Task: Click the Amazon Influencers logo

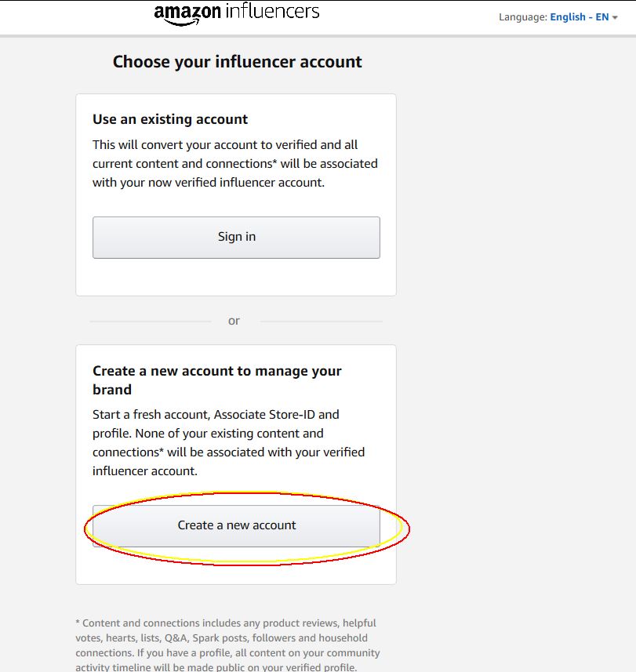Action: tap(236, 12)
